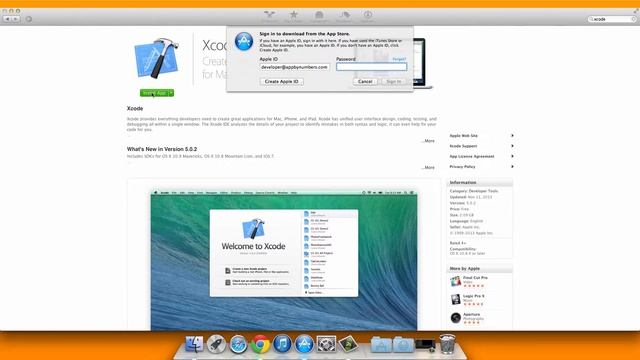
Task: Open the Featured tab in App Store toolbar
Action: pos(269,16)
